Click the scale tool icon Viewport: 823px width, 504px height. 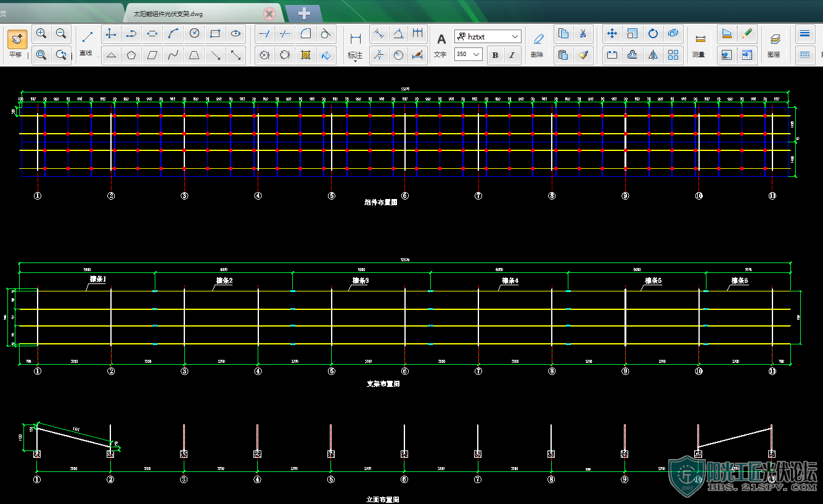point(632,33)
